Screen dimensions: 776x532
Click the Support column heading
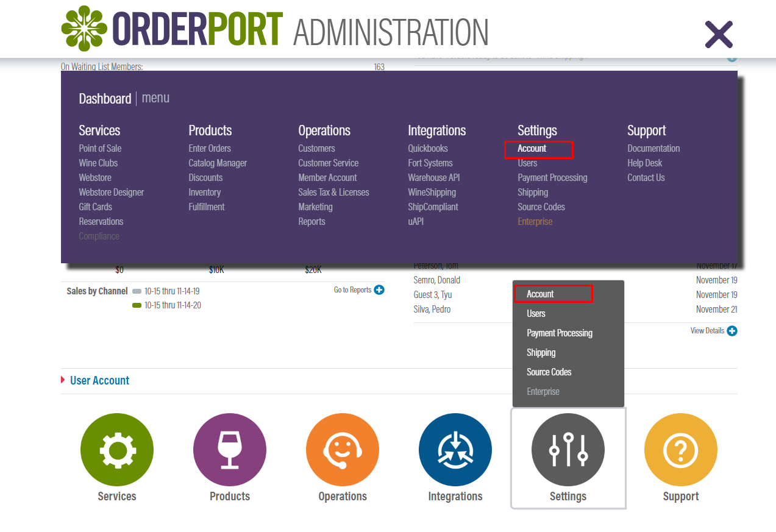[647, 130]
